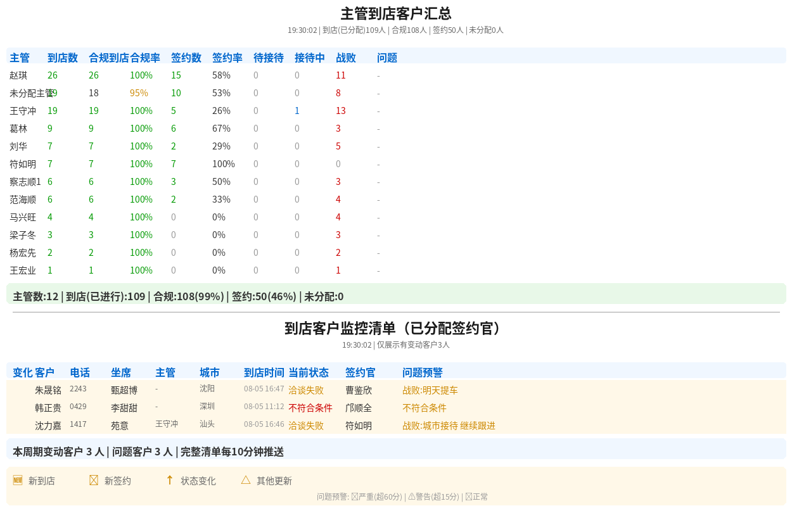
Task: Click the triangle icon beside 其他更新
Action: click(x=246, y=480)
